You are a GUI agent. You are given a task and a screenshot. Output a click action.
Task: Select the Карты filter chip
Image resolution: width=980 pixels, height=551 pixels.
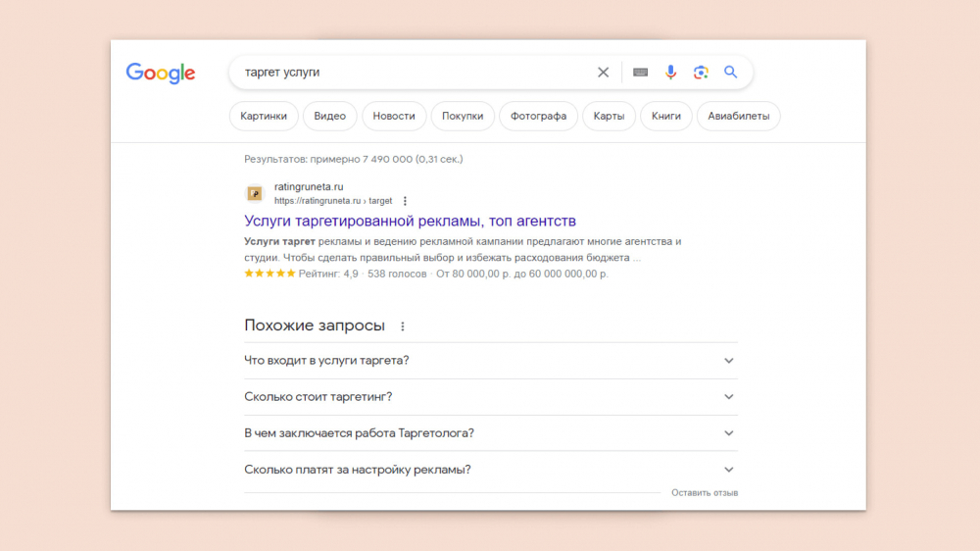[x=609, y=116]
